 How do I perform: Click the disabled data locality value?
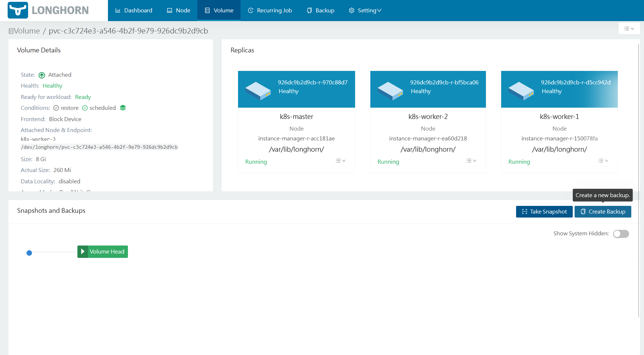tap(69, 182)
